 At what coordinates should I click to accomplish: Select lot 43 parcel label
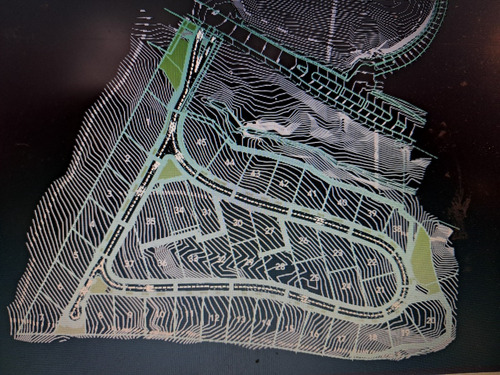pyautogui.click(x=255, y=173)
